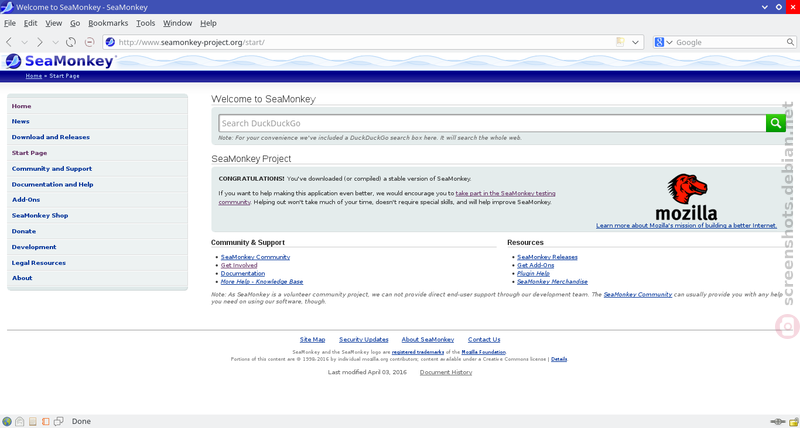Select Start Page in the sidebar

(x=29, y=153)
